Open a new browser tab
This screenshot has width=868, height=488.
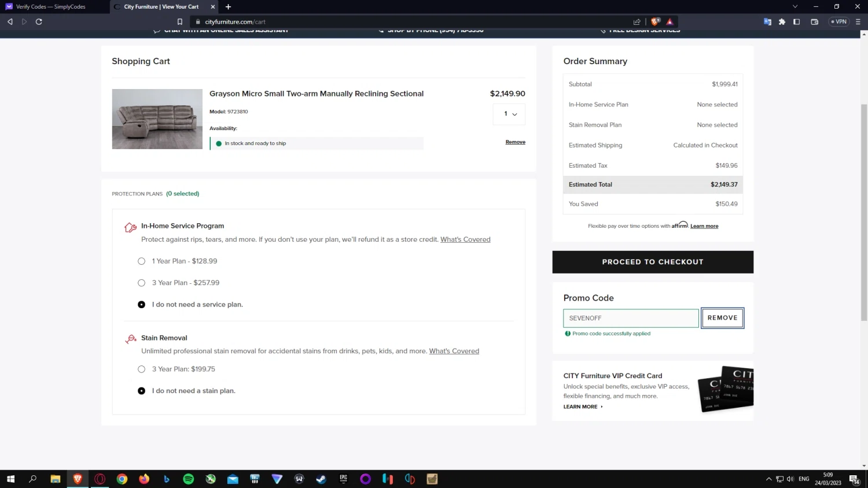tap(228, 7)
